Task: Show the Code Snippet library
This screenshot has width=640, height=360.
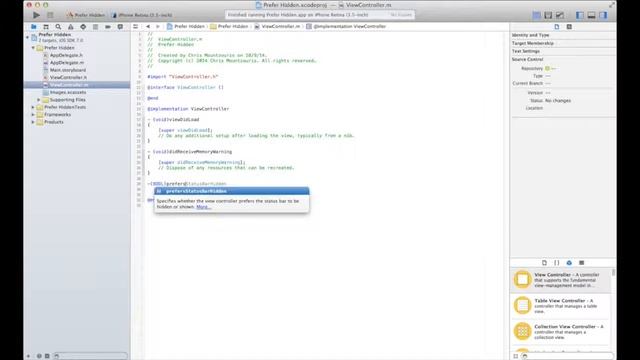Action: pyautogui.click(x=557, y=263)
